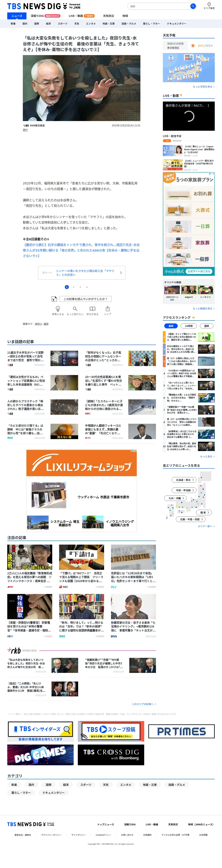Click the sun weather icon for Tokyo
Image resolution: width=222 pixels, height=868 pixels.
(x=193, y=45)
